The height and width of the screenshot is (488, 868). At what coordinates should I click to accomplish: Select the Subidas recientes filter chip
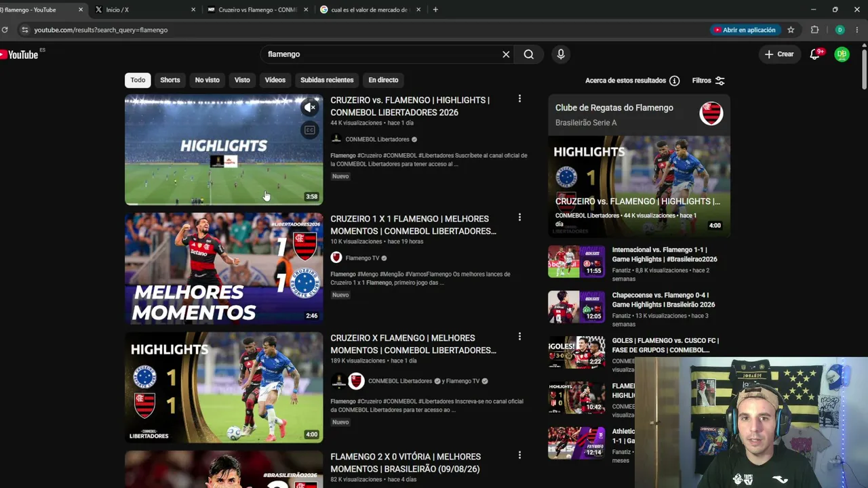(327, 80)
